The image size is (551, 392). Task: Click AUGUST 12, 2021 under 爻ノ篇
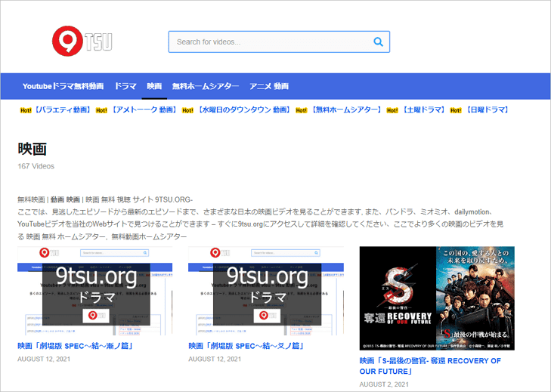pyautogui.click(x=215, y=359)
